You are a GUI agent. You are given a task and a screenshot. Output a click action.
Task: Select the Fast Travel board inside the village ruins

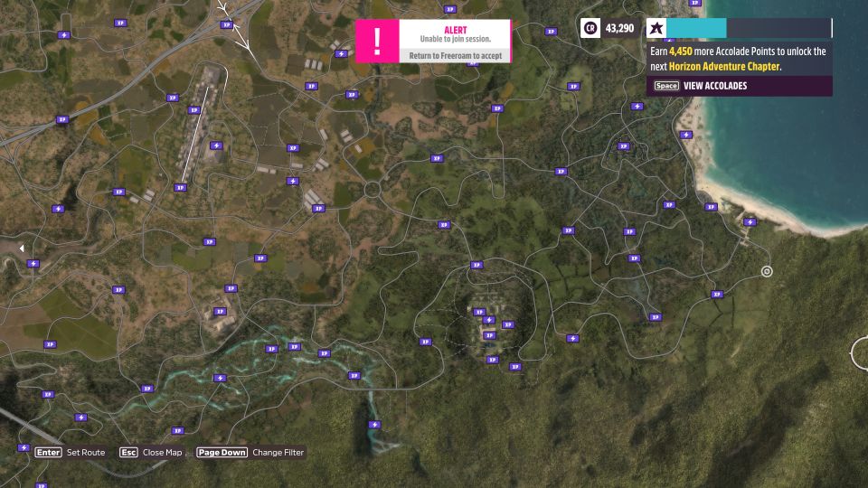tap(488, 320)
